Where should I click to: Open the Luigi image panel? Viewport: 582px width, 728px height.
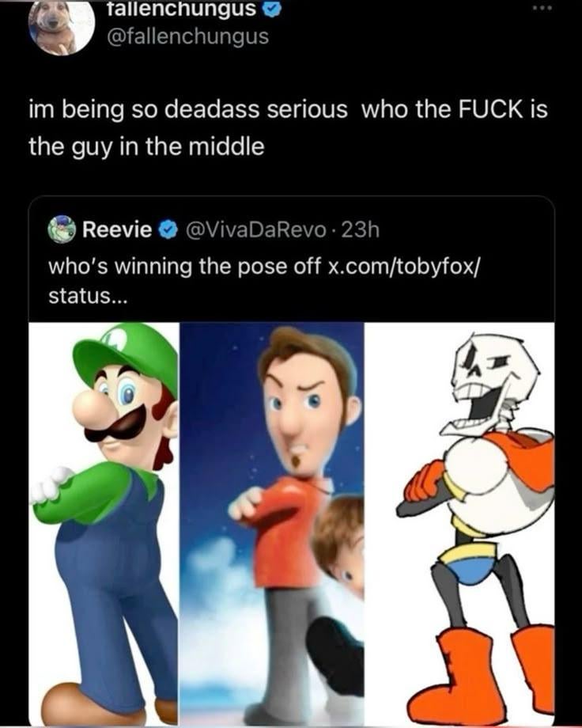(104, 522)
